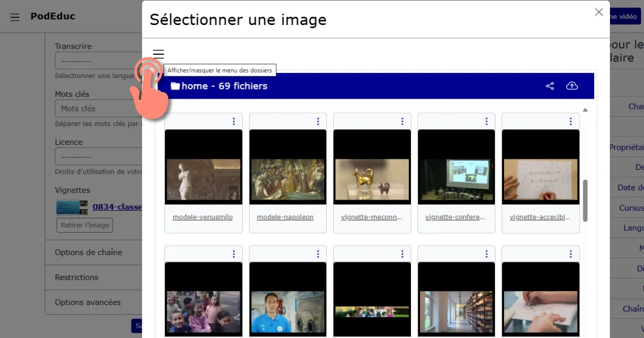Open options menu of blue-shirt man card
Image resolution: width=644 pixels, height=338 pixels.
coord(318,254)
